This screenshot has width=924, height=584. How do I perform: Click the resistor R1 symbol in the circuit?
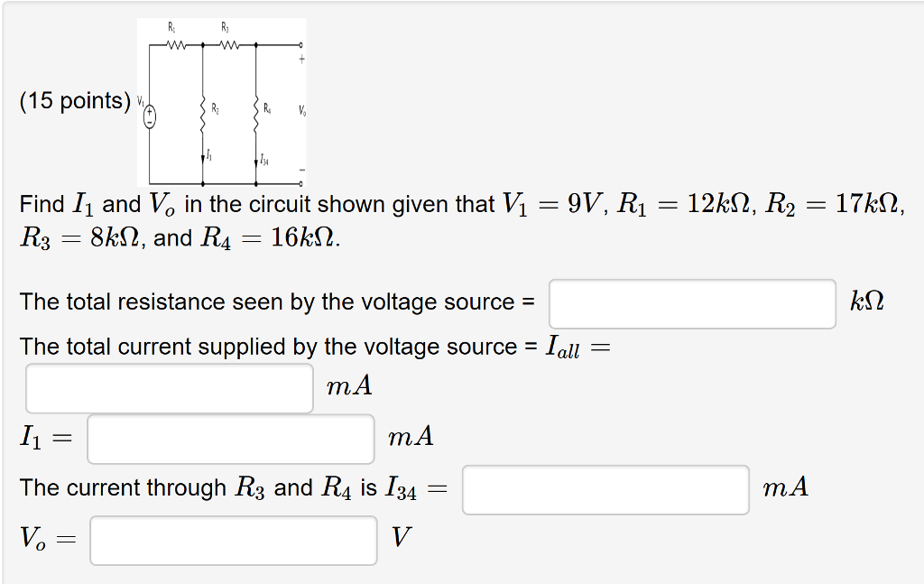[175, 44]
